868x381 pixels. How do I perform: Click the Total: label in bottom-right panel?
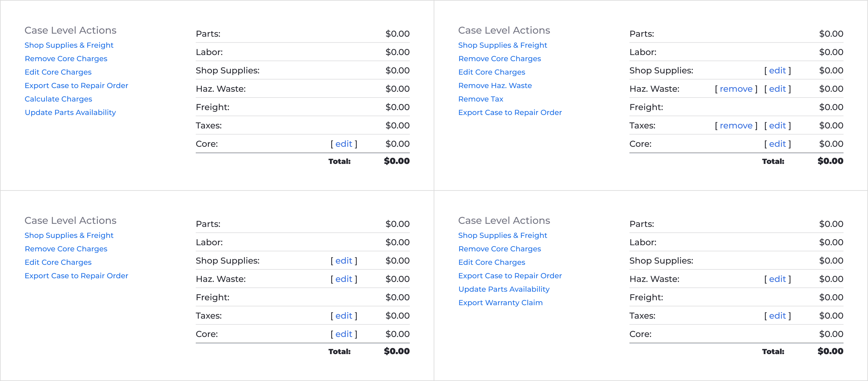tap(773, 352)
